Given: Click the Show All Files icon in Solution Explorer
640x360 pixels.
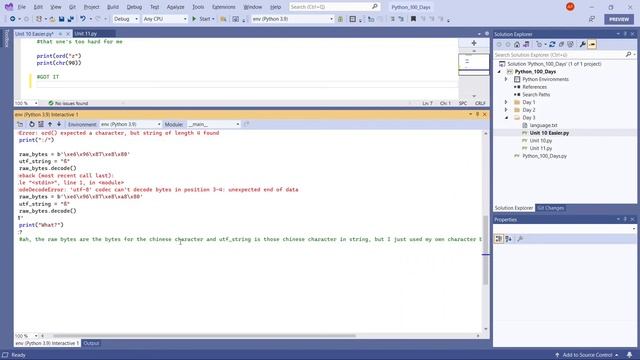Looking at the screenshot, I should [x=570, y=44].
